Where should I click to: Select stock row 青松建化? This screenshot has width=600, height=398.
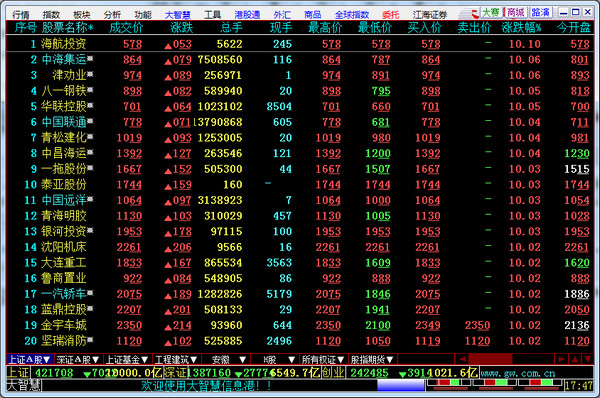pos(300,138)
